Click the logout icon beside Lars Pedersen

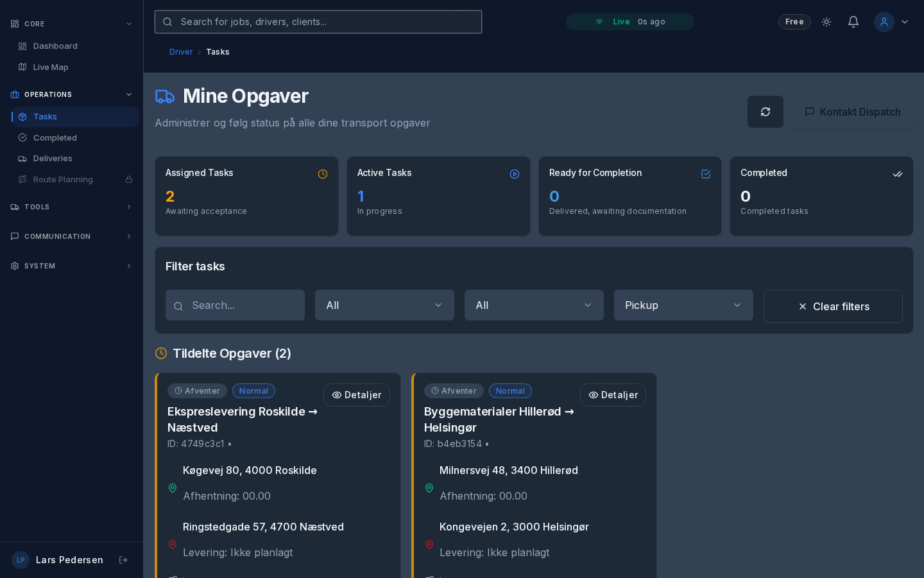tap(123, 560)
